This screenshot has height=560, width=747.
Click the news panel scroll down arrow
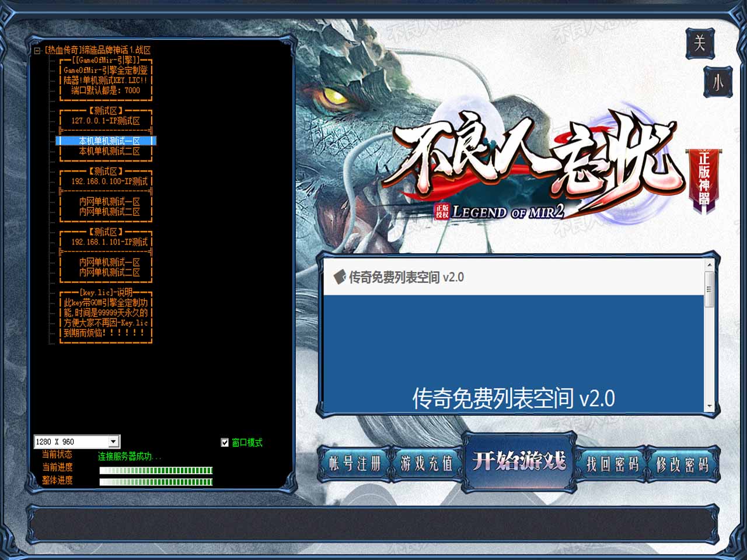click(x=710, y=407)
